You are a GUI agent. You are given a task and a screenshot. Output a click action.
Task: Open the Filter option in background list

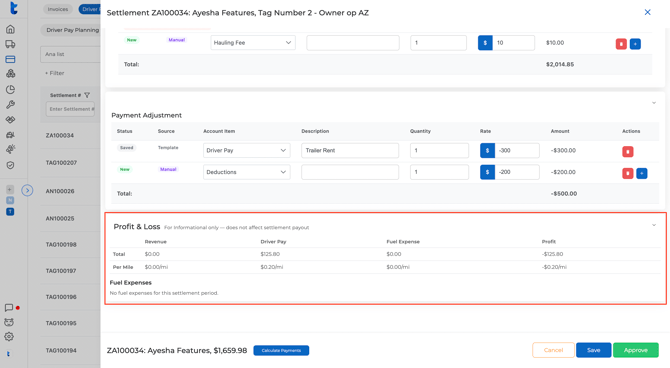point(55,73)
